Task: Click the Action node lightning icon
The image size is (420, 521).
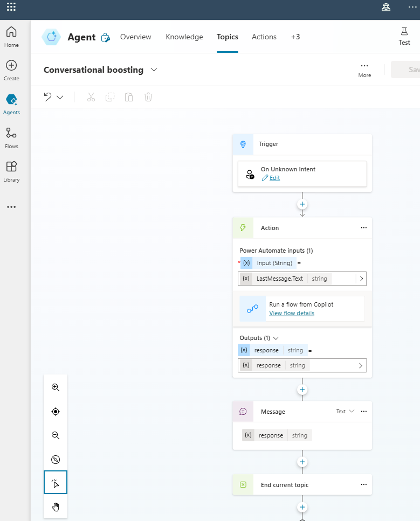Action: 243,228
